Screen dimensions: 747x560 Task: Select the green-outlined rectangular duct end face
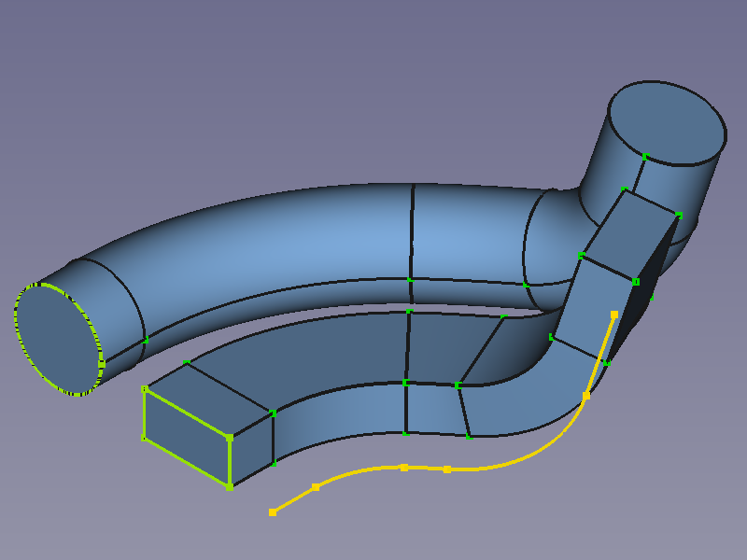187,437
